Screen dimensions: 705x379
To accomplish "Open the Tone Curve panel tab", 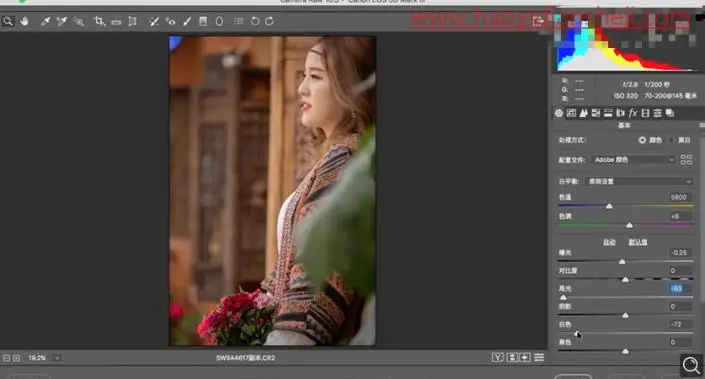I will (571, 113).
